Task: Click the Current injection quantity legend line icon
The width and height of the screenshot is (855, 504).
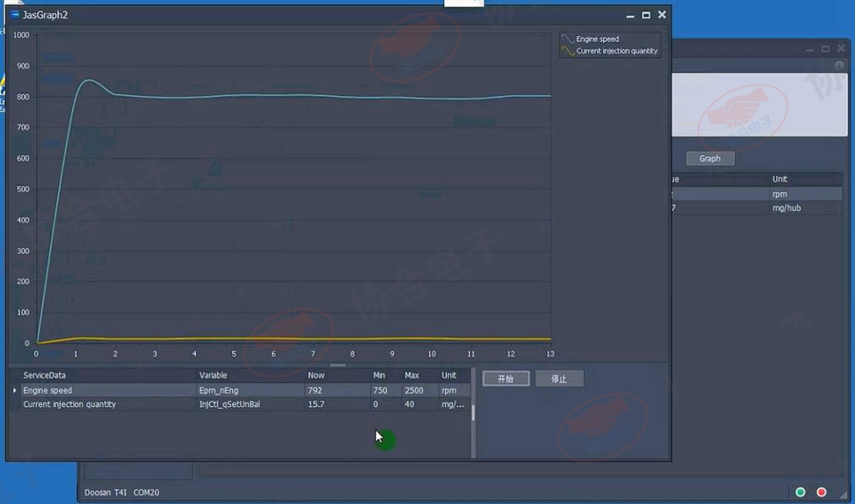Action: (568, 51)
